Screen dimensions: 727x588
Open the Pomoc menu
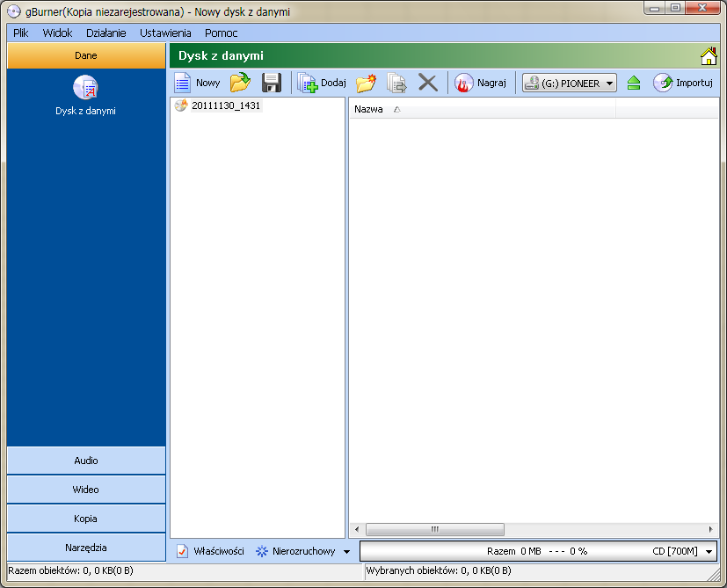222,33
